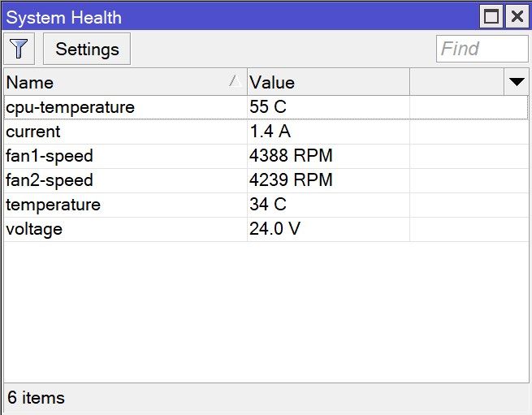
Task: Sort by the Name column header
Action: pyautogui.click(x=114, y=82)
